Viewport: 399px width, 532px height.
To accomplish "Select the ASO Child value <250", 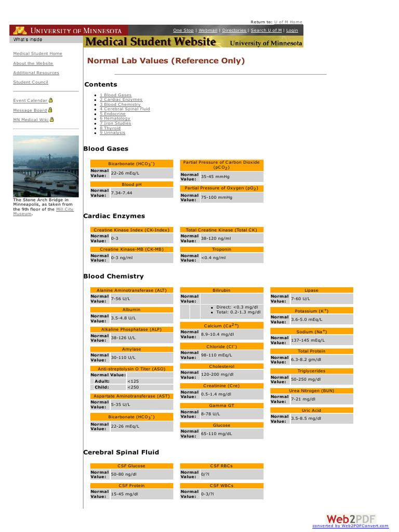I will (134, 387).
